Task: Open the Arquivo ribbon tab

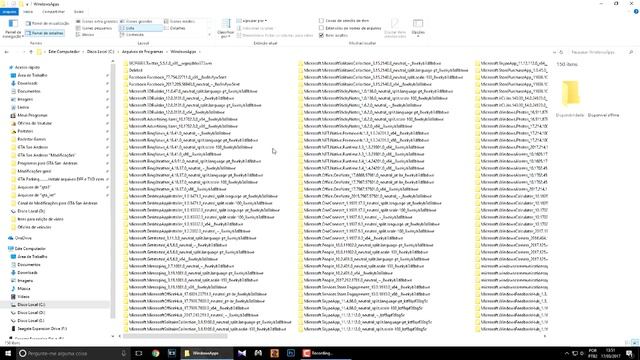Action: [x=9, y=12]
